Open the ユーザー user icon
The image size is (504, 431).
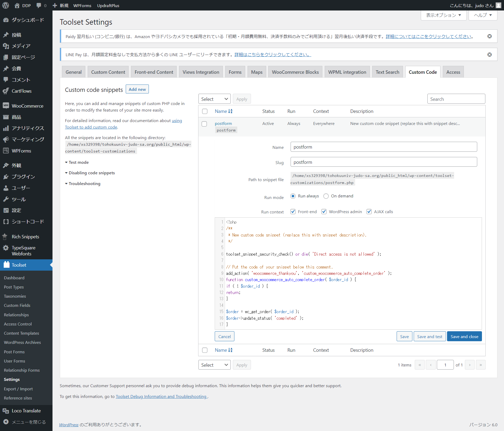point(6,188)
